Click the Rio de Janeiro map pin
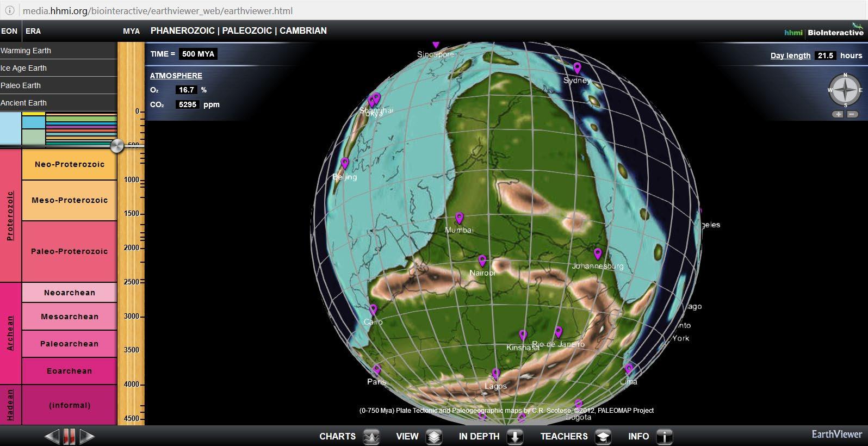 coord(558,332)
